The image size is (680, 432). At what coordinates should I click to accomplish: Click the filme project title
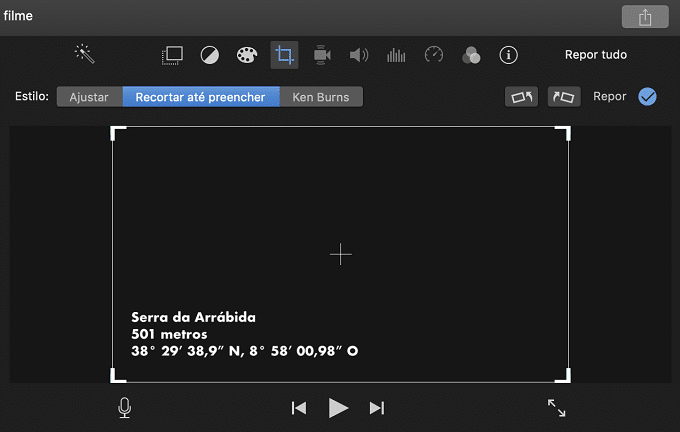pos(18,16)
